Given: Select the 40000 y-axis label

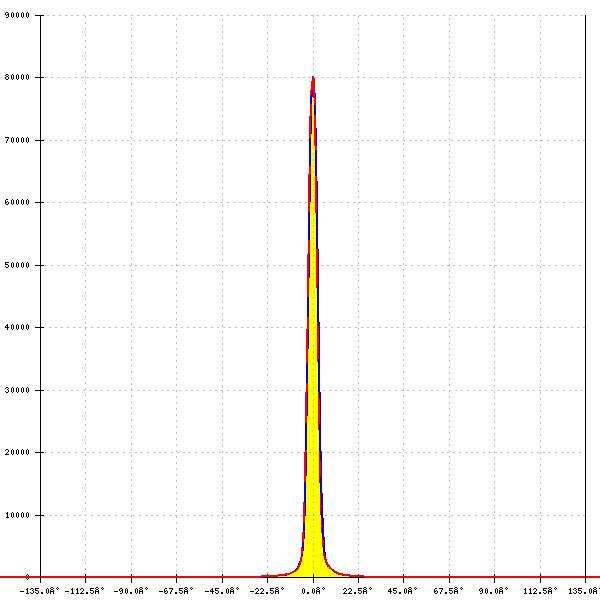Looking at the screenshot, I should tap(17, 327).
